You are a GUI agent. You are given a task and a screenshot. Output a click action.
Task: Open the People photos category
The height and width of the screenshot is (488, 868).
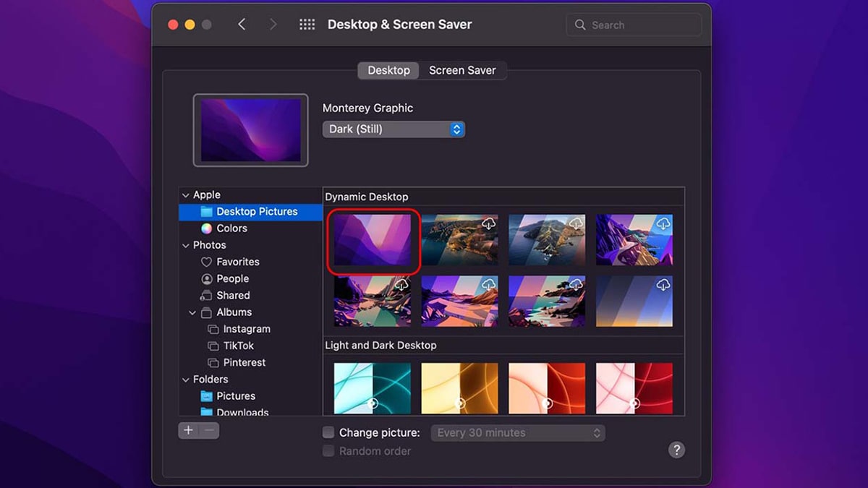(x=232, y=278)
